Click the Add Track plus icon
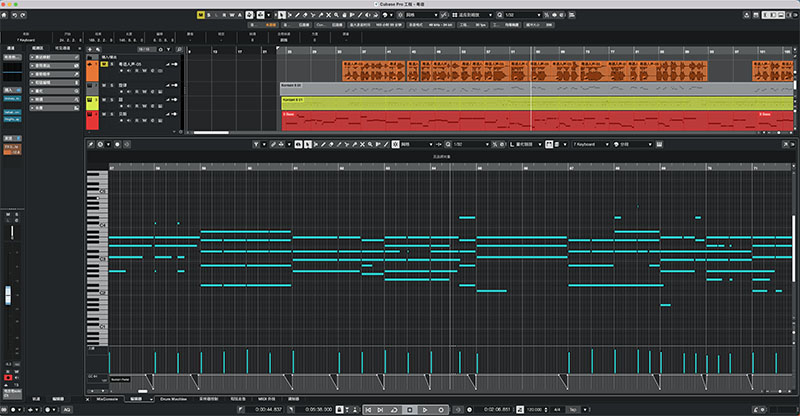Screen dimensions: 800x416 [90, 50]
